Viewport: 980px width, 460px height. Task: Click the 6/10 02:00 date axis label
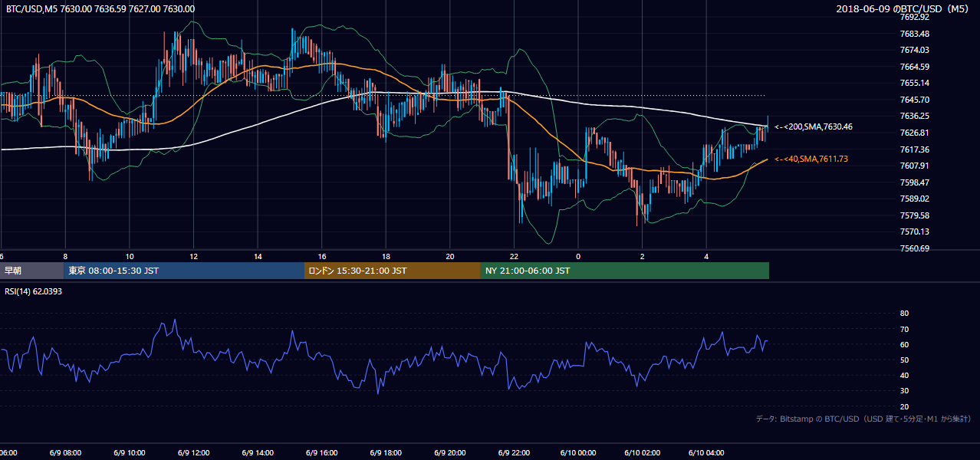643,452
